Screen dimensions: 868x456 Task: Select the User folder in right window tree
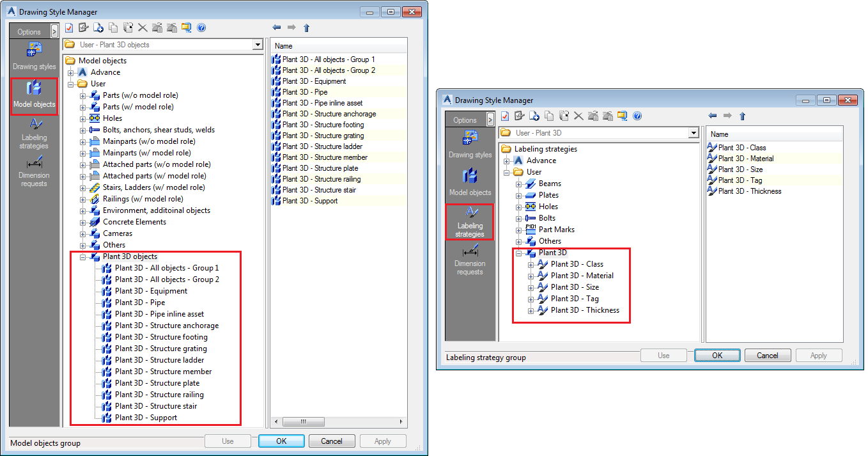(x=534, y=172)
